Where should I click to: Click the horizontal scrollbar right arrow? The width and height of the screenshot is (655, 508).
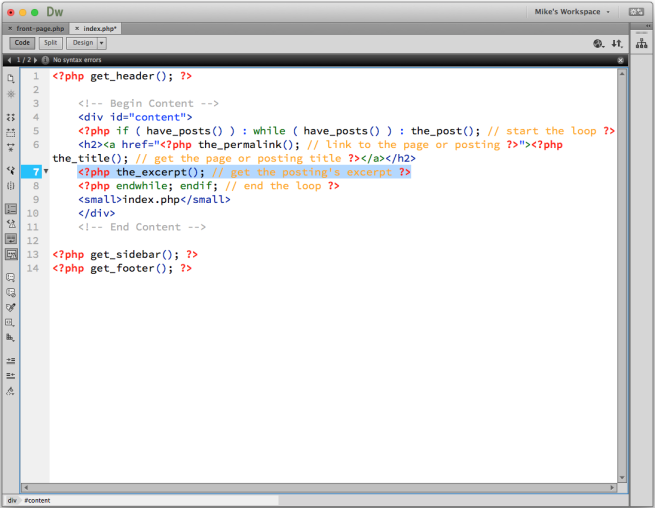point(612,488)
